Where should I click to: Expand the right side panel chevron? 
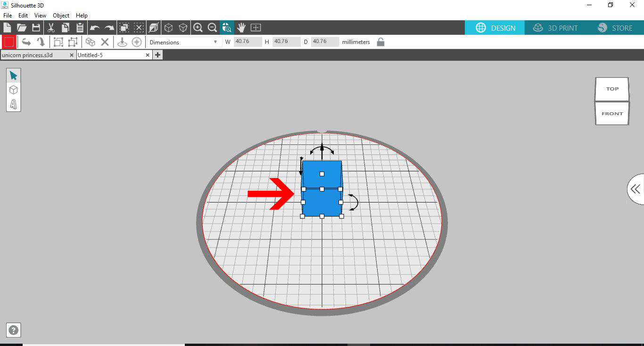tap(636, 189)
